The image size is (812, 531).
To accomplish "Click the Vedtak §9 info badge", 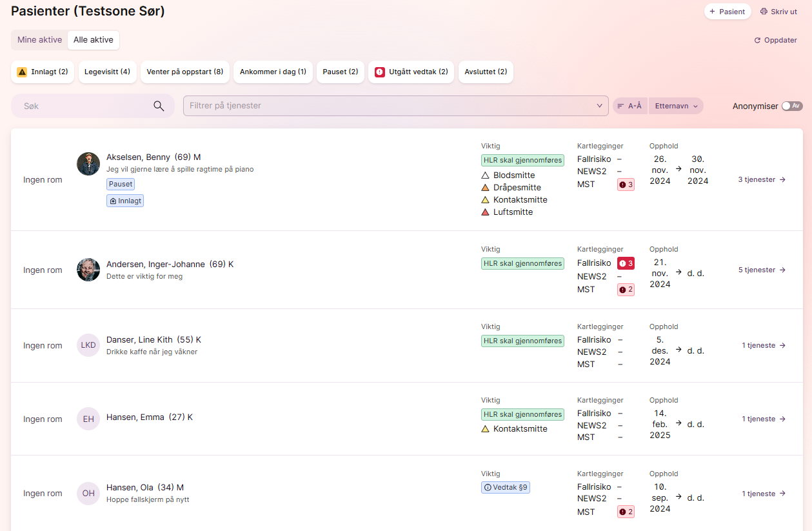I will pyautogui.click(x=506, y=488).
